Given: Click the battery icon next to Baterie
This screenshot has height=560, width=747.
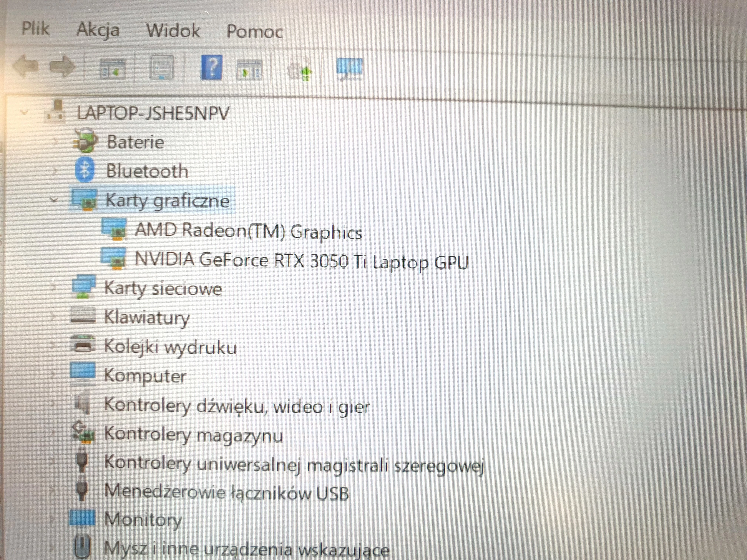Looking at the screenshot, I should click(85, 141).
